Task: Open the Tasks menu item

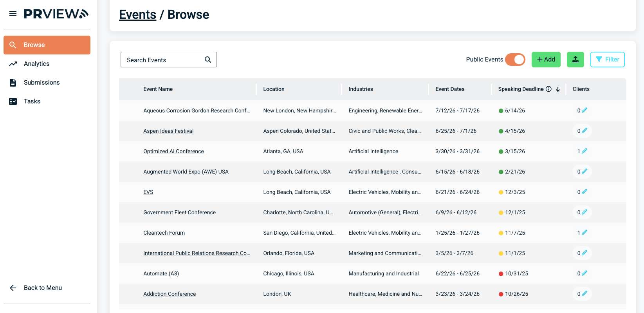Action: (32, 101)
